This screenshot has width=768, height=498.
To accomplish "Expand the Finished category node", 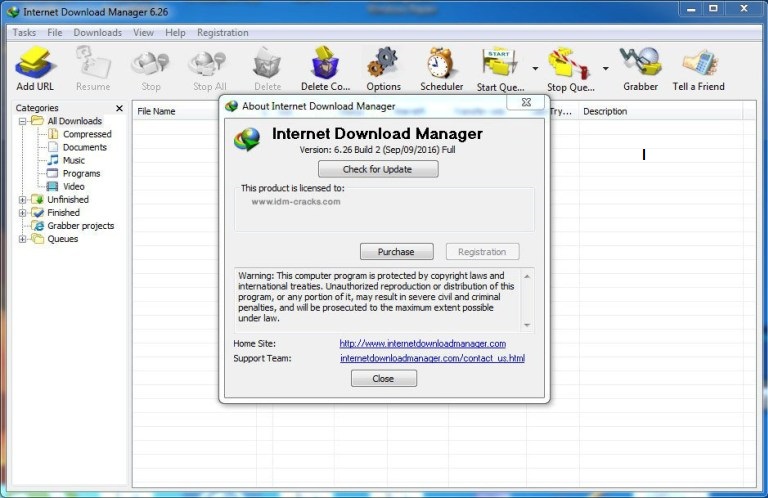I will 22,213.
